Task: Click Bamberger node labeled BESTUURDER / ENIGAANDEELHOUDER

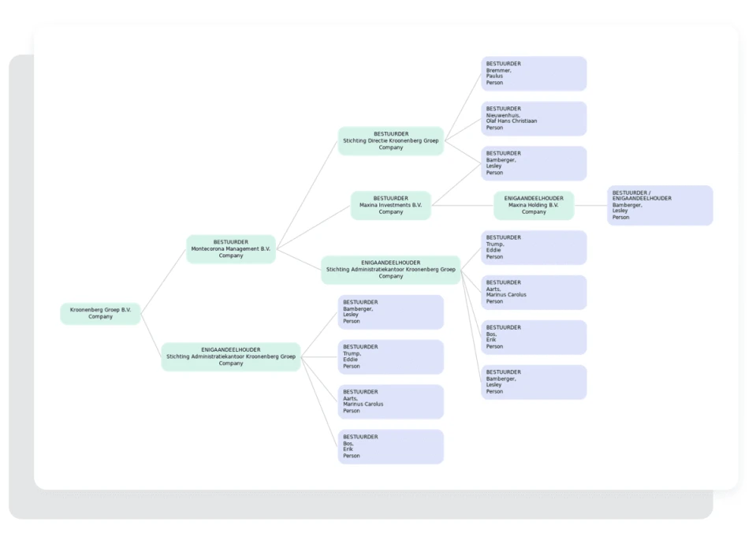Action: (660, 205)
